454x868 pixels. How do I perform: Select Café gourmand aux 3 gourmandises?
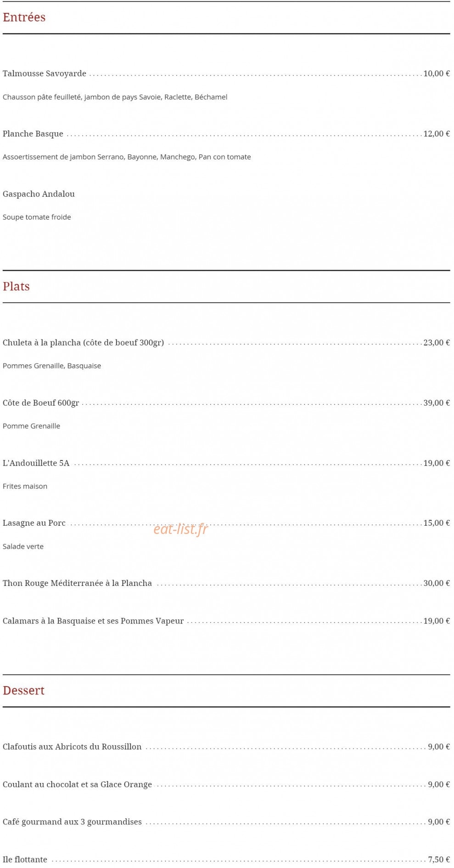[72, 822]
